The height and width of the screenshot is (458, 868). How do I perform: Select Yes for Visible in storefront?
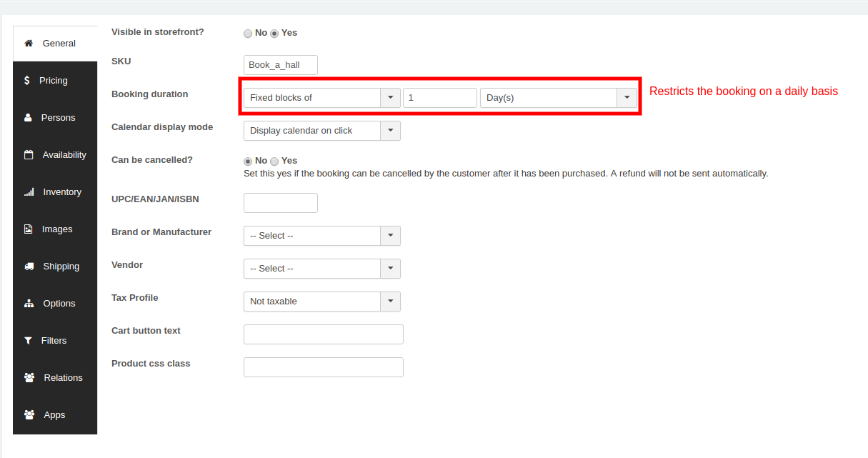pos(274,33)
